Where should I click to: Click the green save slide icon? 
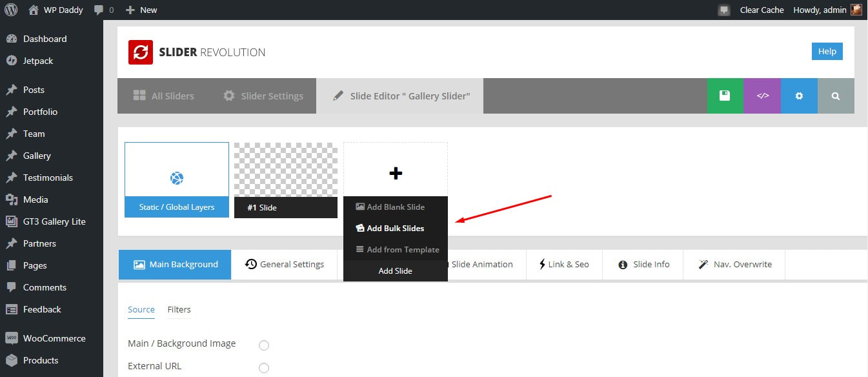tap(725, 96)
